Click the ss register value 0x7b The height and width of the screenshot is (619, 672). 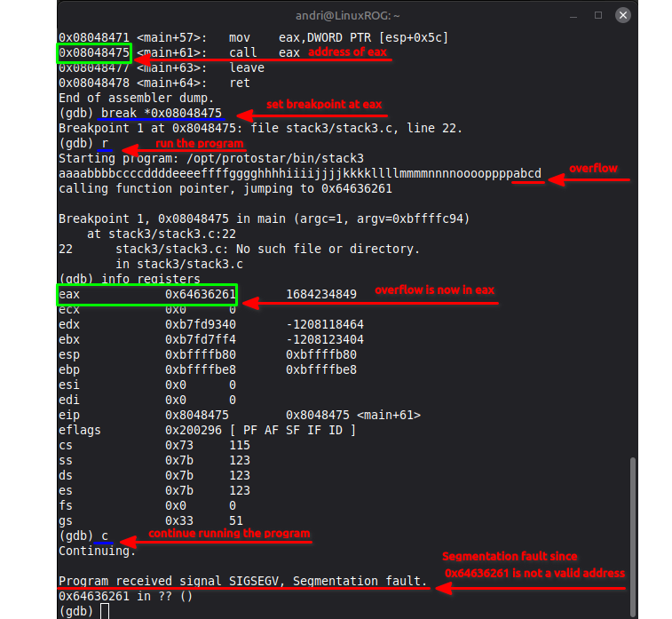click(179, 460)
